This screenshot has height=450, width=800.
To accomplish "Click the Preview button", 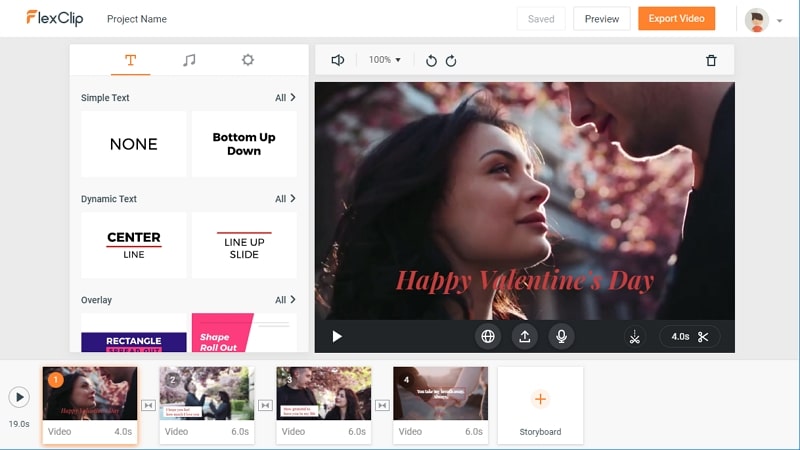I will pos(602,19).
